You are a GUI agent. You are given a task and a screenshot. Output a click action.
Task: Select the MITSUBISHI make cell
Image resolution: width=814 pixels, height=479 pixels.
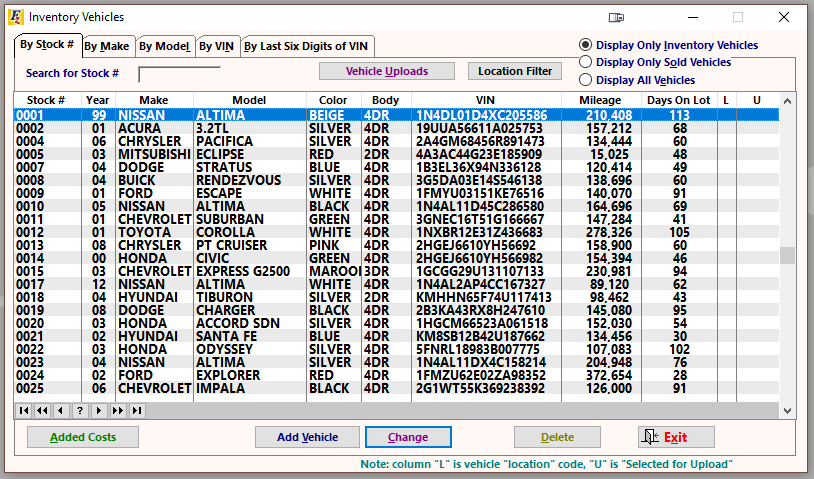tap(154, 154)
